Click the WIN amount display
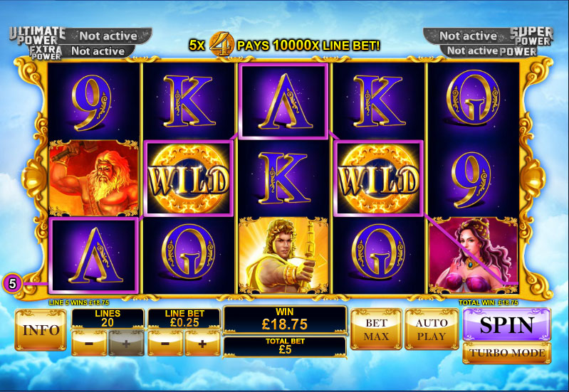 pyautogui.click(x=285, y=319)
